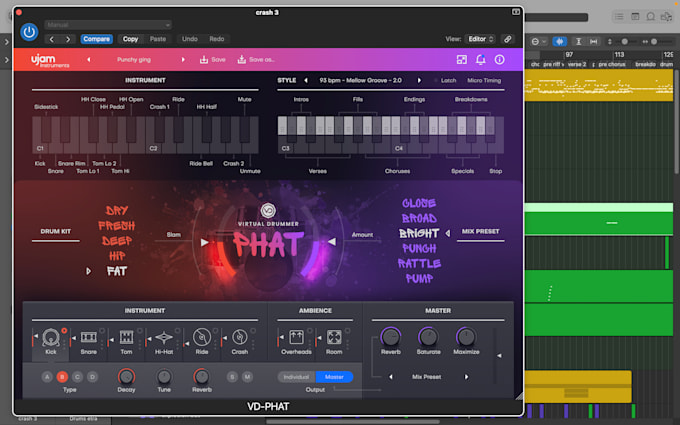Image resolution: width=680 pixels, height=425 pixels.
Task: Select the FRESH drum kit
Action: click(x=117, y=226)
